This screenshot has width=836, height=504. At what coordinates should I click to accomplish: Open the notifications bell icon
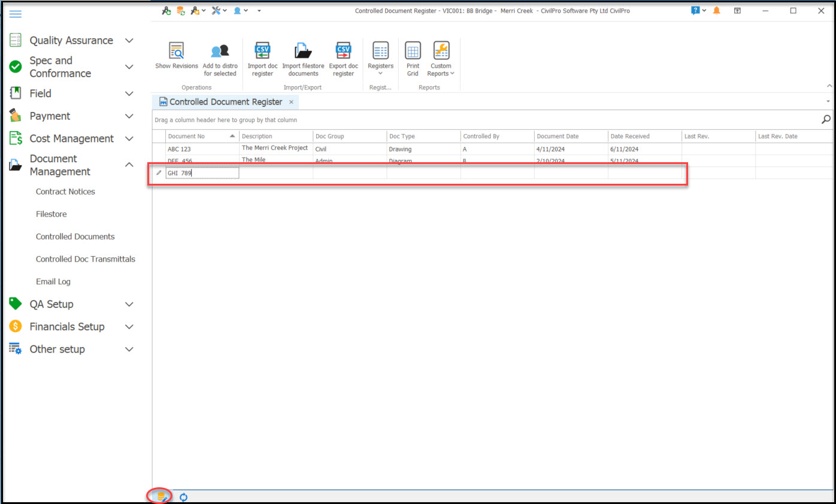pos(716,11)
